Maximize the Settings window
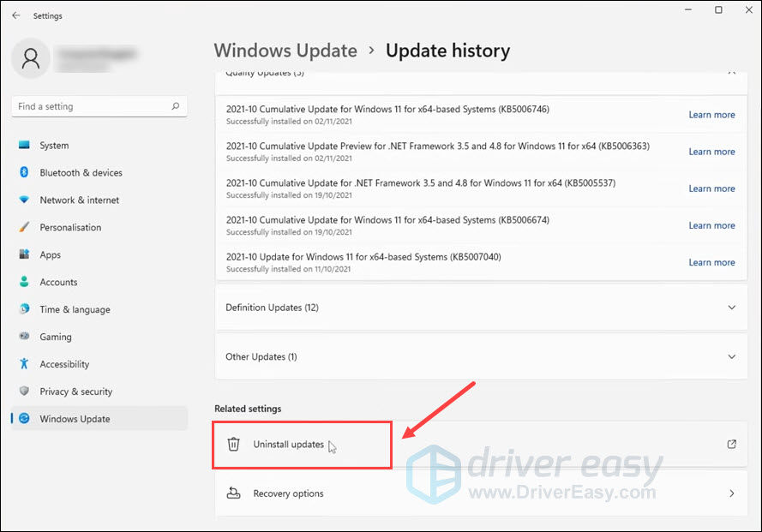The width and height of the screenshot is (762, 532). point(718,9)
